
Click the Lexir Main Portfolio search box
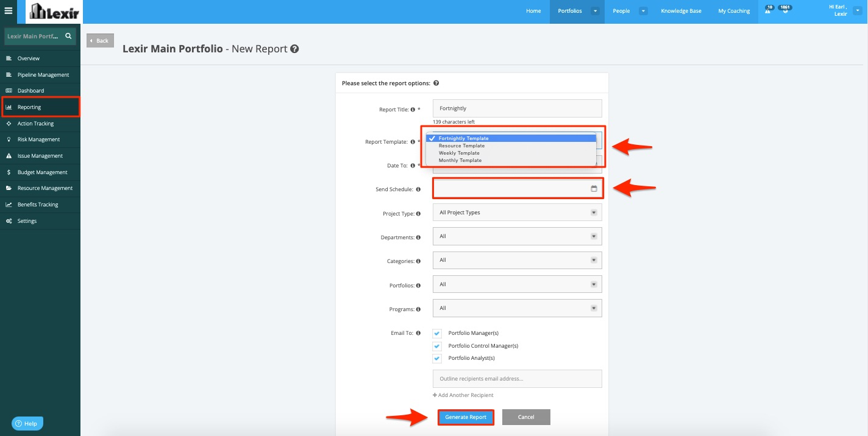click(x=40, y=36)
